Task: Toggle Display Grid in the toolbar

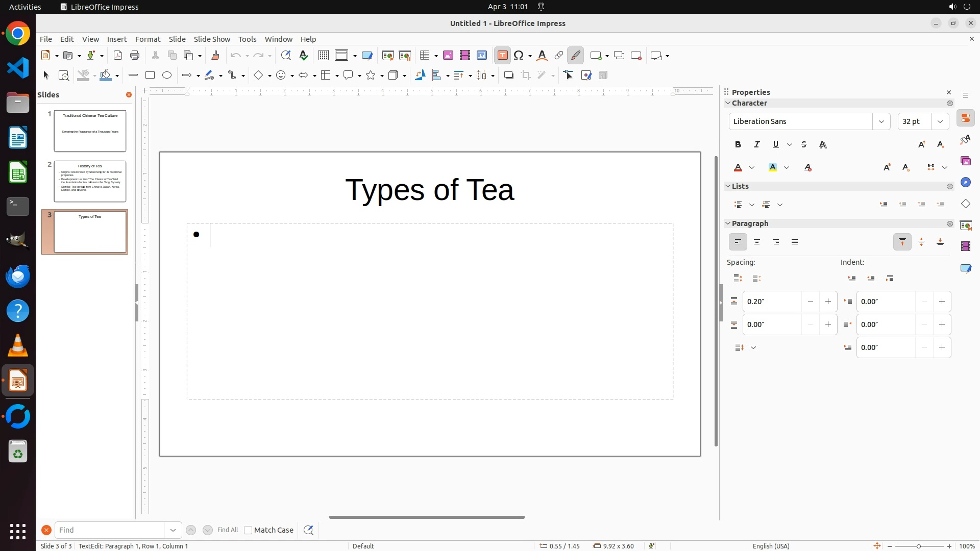Action: coord(323,56)
